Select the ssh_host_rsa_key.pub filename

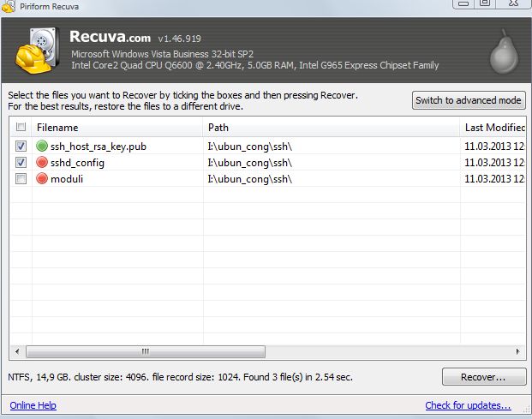[x=99, y=147]
